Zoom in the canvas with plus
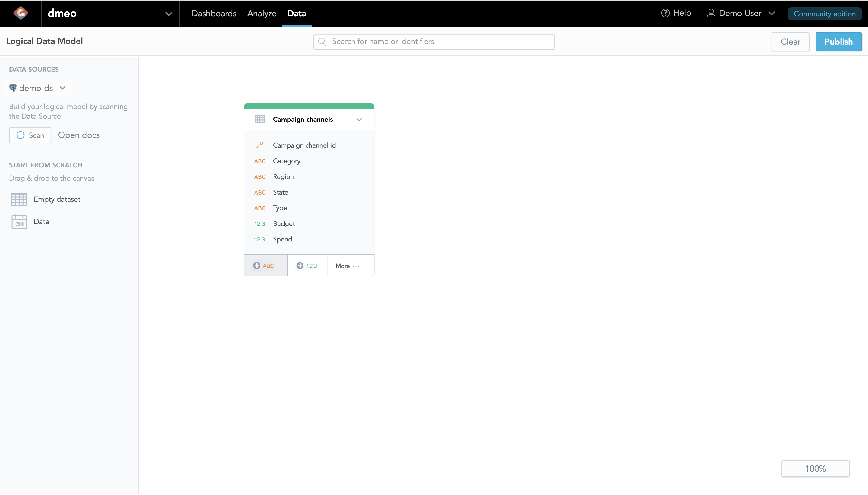Image resolution: width=868 pixels, height=495 pixels. [x=841, y=469]
